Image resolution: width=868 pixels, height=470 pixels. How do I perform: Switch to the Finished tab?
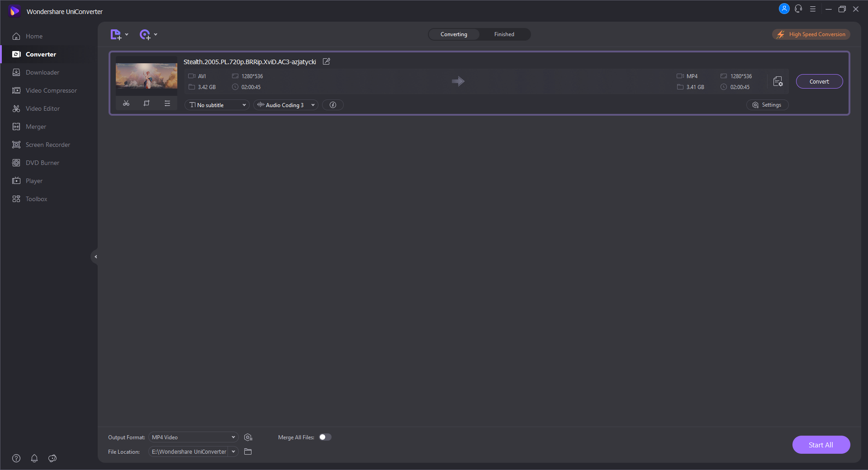tap(504, 34)
